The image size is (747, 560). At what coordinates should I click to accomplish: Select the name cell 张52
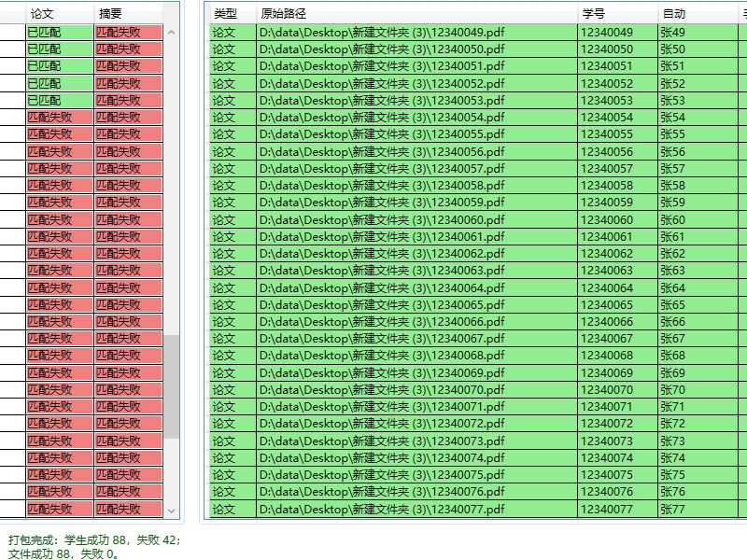[672, 83]
